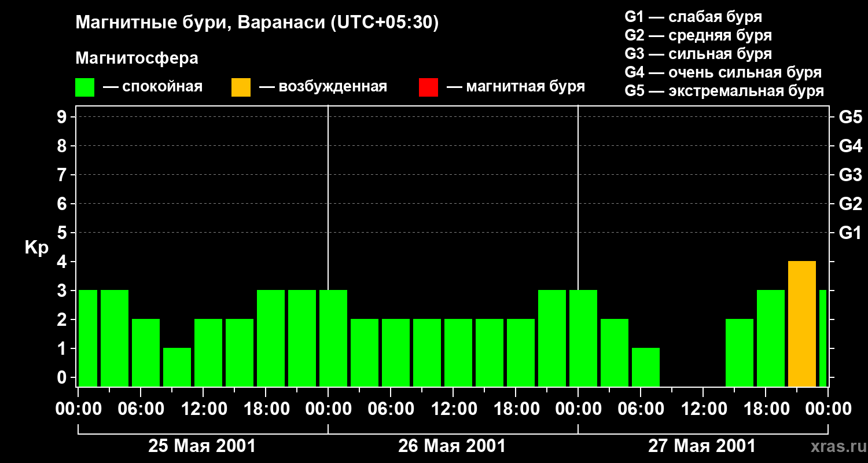Click the 'Kp' axis title
Viewport: 868px width, 463px height.
tap(36, 248)
